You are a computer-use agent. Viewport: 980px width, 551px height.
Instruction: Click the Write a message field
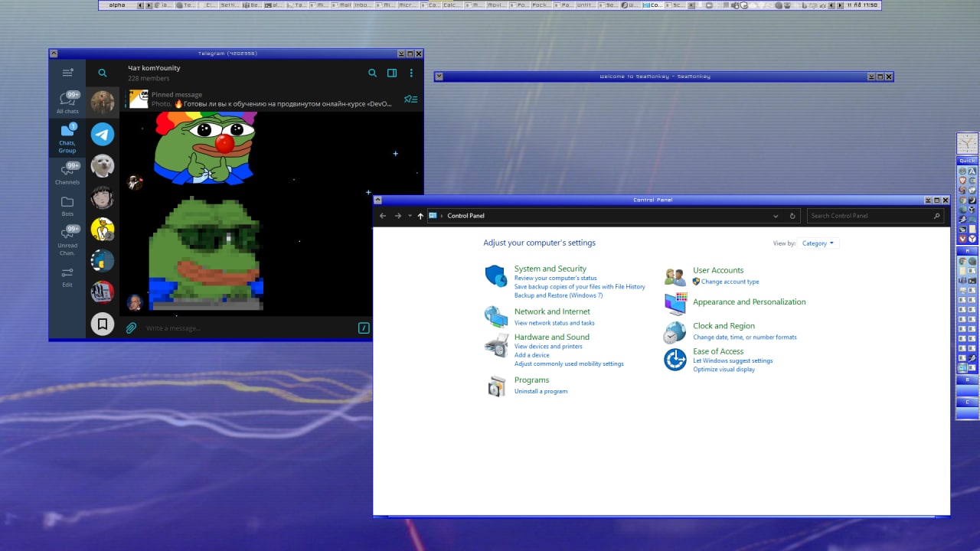coord(249,328)
